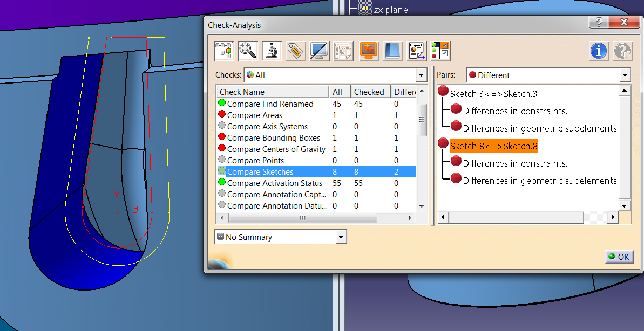Select the highlighted Sketch.8<=>Sketch.8 pair
This screenshot has width=644, height=331.
click(493, 146)
